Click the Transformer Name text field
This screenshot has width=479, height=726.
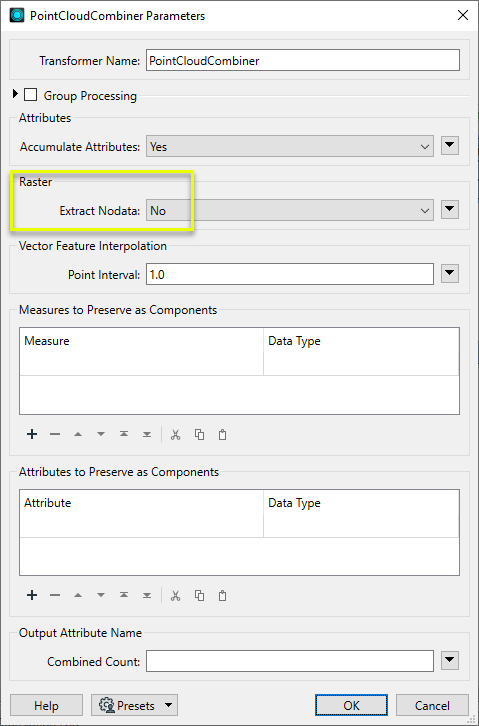point(303,61)
